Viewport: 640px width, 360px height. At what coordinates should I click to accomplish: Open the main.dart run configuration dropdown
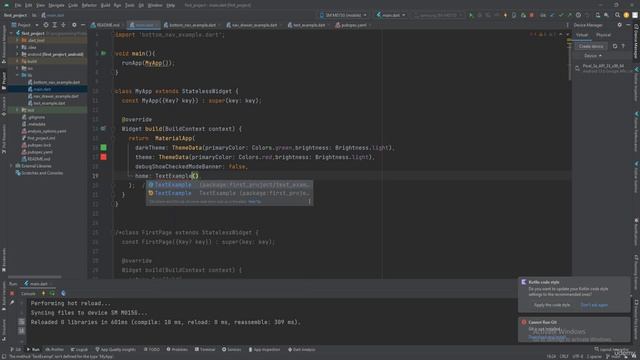coord(391,15)
